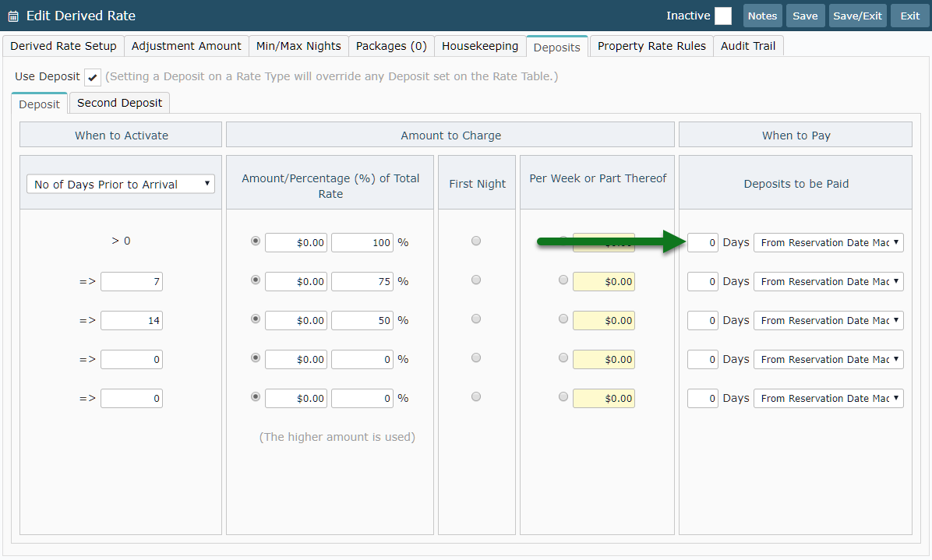Select the Housekeeping tab
This screenshot has height=560, width=932.
tap(480, 46)
